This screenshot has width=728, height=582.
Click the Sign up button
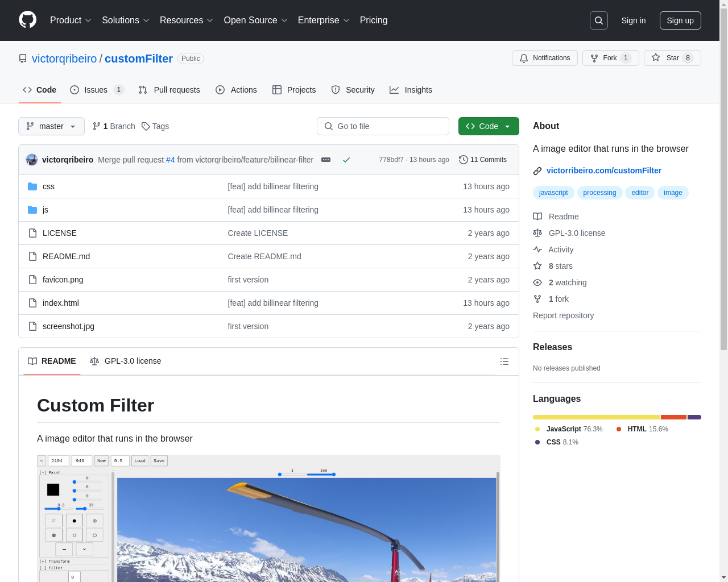coord(680,20)
